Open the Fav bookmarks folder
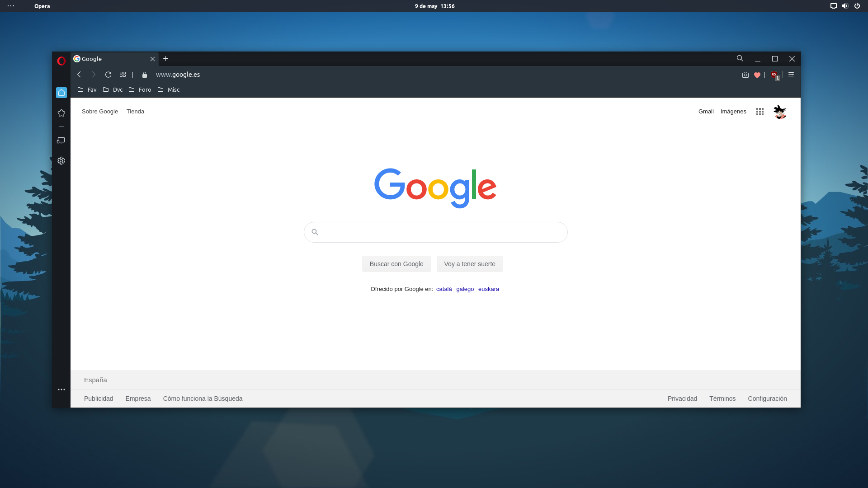 (87, 90)
